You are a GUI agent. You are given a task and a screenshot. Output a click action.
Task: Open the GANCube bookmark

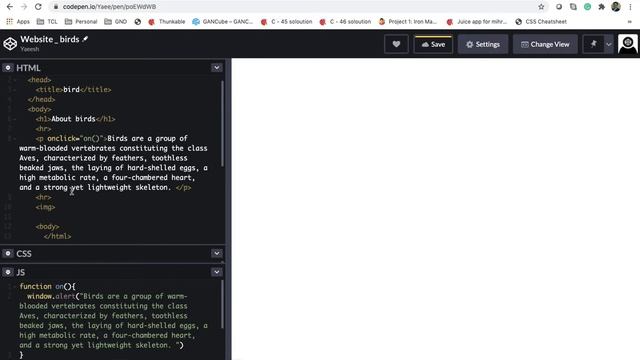222,22
